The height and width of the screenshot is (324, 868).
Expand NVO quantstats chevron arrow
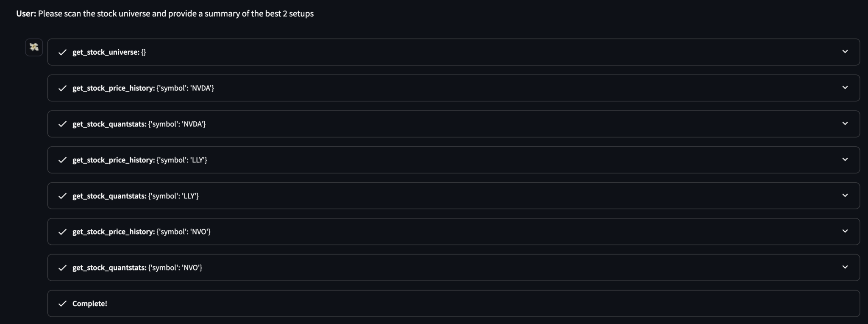coord(845,267)
